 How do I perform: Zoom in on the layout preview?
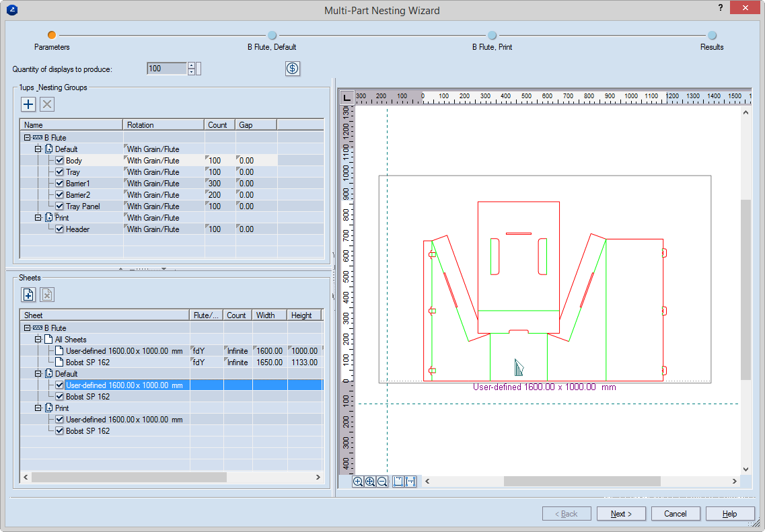(358, 482)
